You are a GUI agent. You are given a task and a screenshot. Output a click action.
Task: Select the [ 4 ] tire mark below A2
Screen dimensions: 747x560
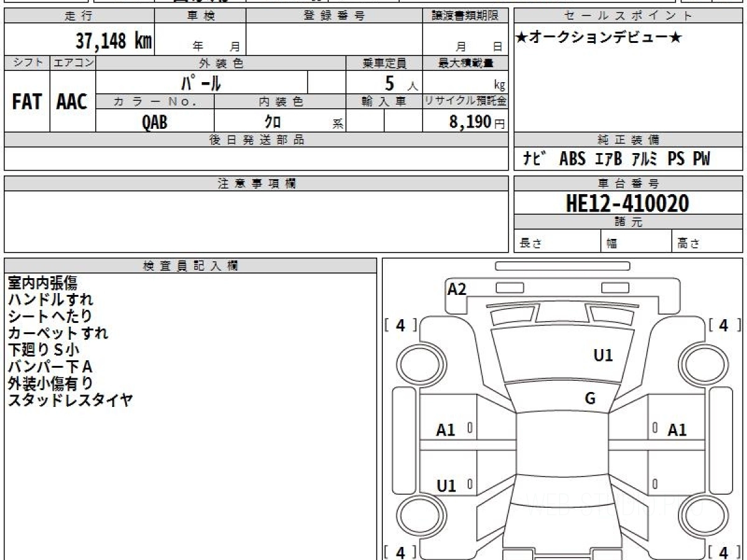coord(401,325)
